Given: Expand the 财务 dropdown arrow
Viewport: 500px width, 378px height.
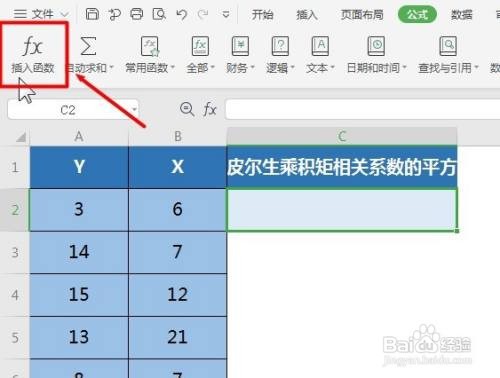Looking at the screenshot, I should (x=252, y=67).
